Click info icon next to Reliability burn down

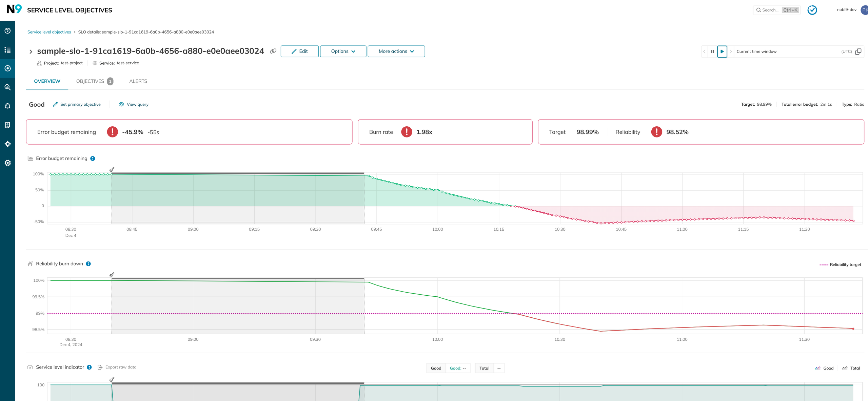coord(88,264)
